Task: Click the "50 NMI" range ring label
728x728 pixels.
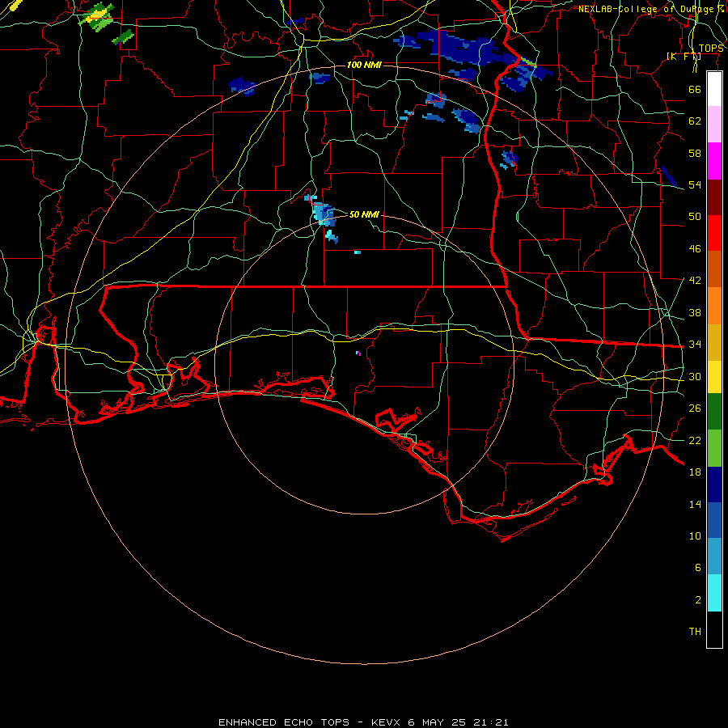Action: coord(364,214)
